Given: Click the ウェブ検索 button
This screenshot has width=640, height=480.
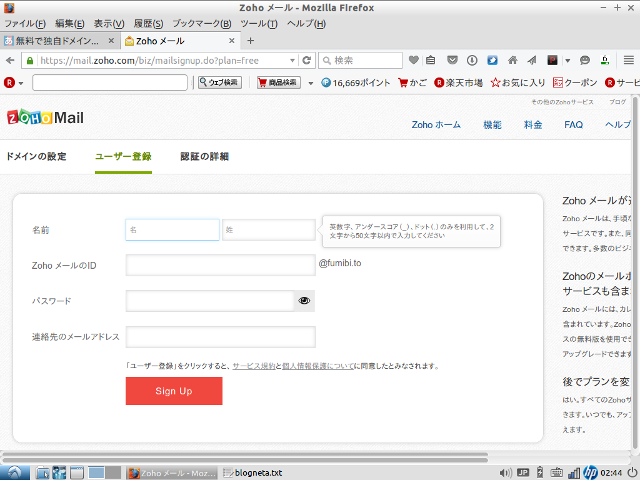Looking at the screenshot, I should pos(220,82).
